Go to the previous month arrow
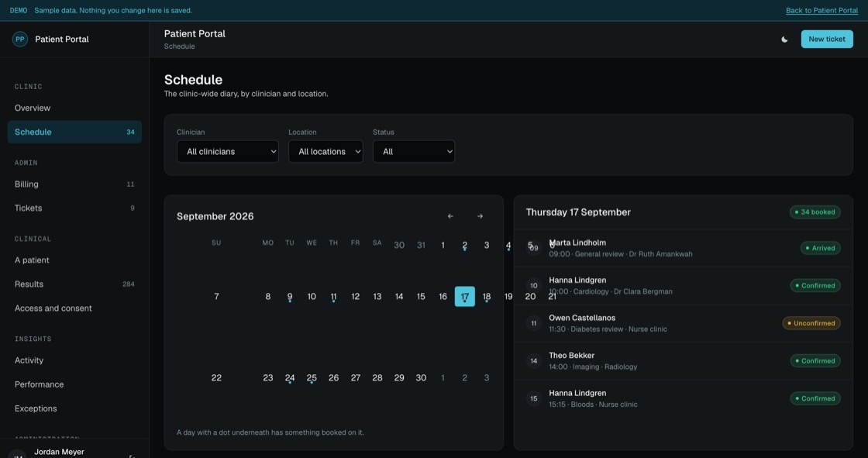This screenshot has width=868, height=458. click(450, 216)
